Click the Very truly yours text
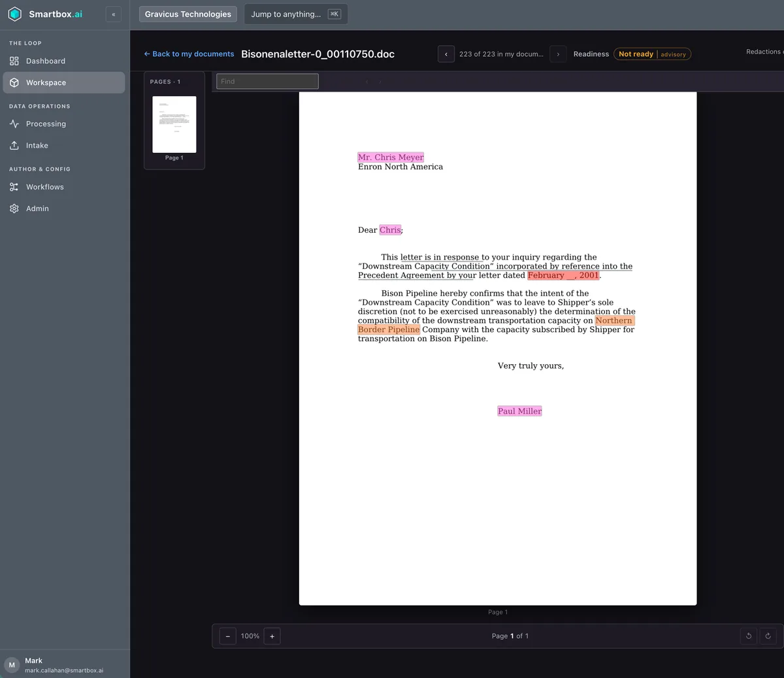 [x=531, y=365]
